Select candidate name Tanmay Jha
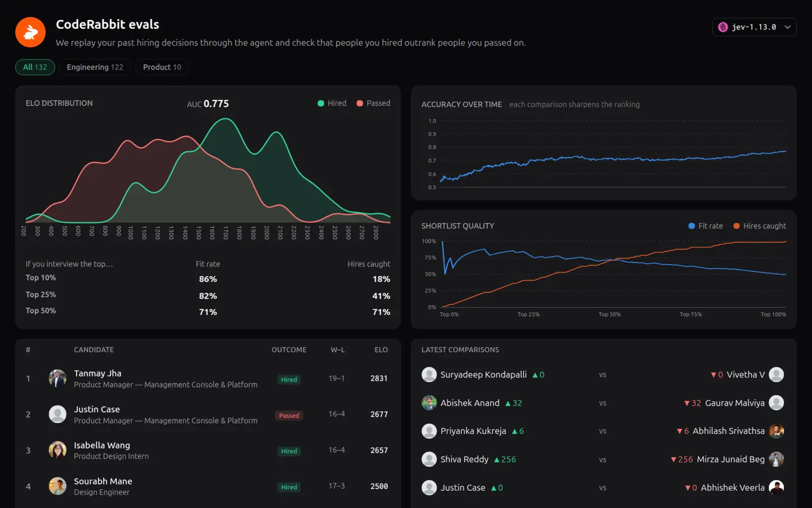 tap(97, 373)
